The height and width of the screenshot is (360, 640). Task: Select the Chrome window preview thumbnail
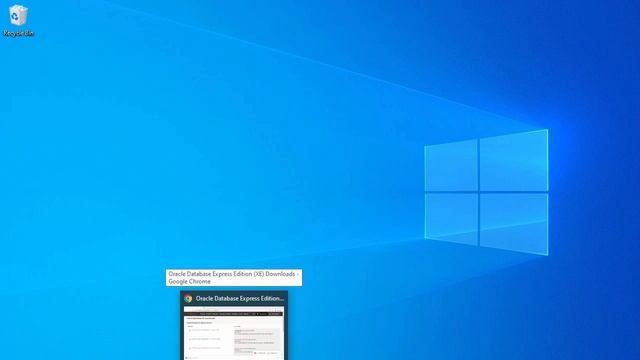point(233,333)
